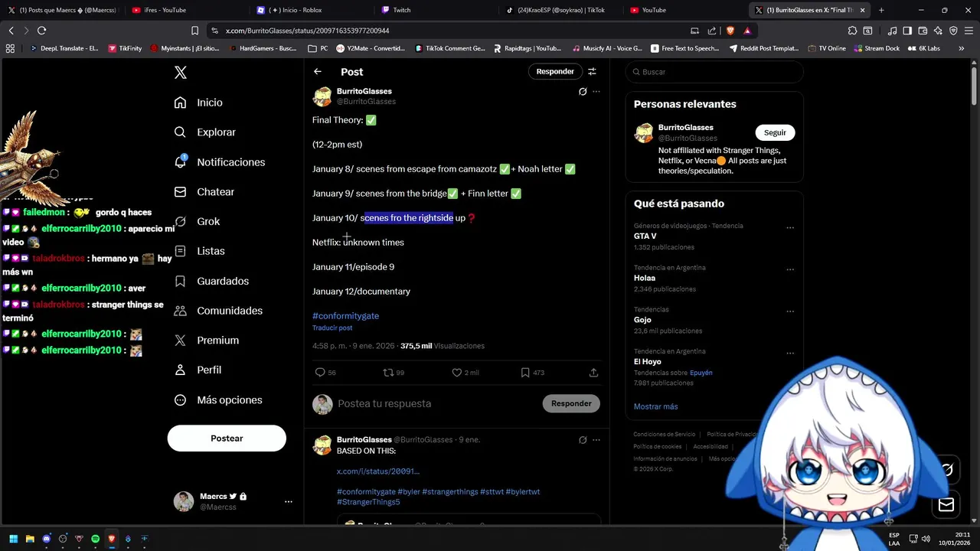
Task: Click the Brave Shields lion icon
Action: click(730, 31)
